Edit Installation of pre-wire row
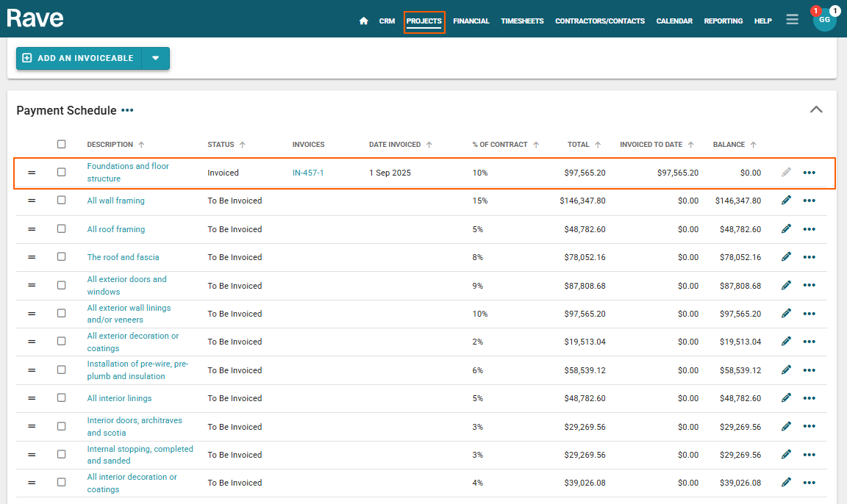 (x=786, y=370)
